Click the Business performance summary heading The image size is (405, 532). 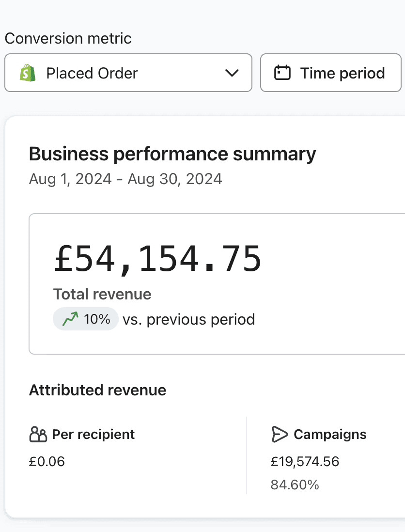pyautogui.click(x=172, y=155)
